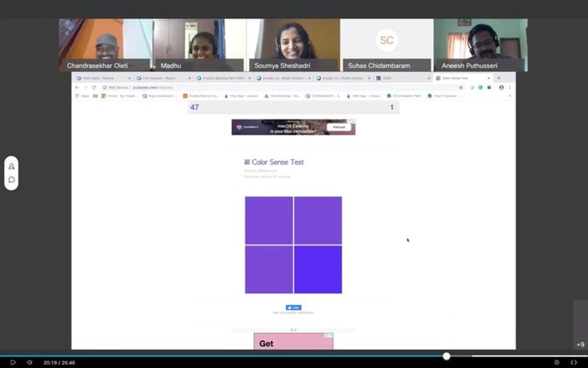Screen dimensions: 588x368
Task: Switch to the Work Items Boards tab
Action: click(x=101, y=78)
